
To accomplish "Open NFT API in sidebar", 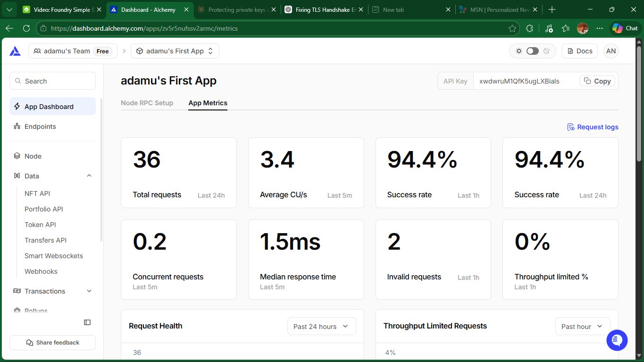I will tap(37, 194).
